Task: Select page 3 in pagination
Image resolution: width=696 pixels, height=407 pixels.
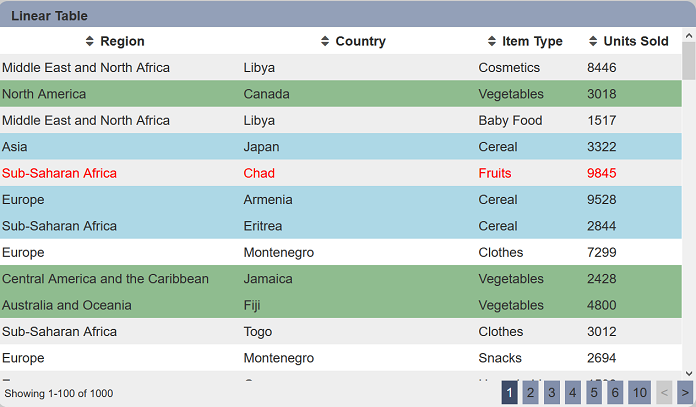Action: tap(552, 392)
